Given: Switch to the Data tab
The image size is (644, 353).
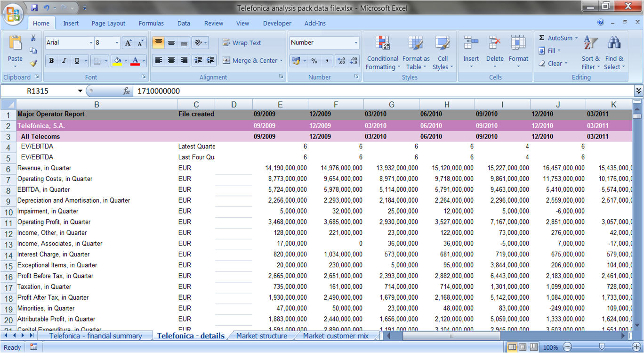Looking at the screenshot, I should (184, 23).
